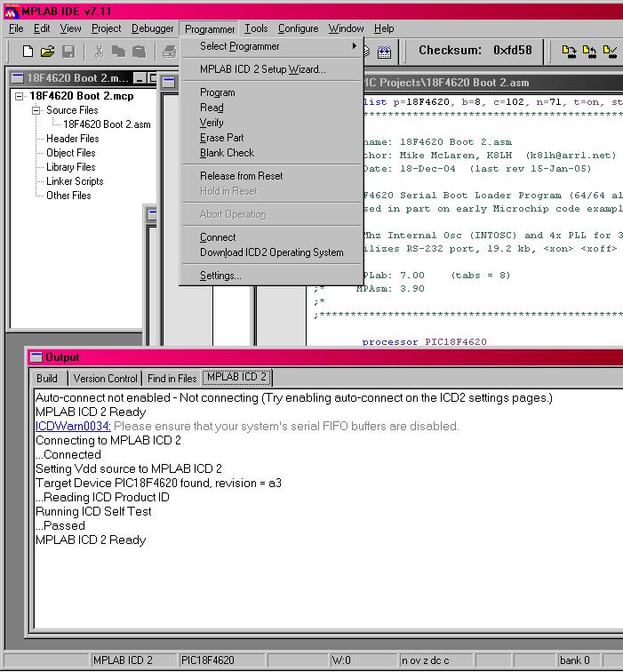The height and width of the screenshot is (672, 623).
Task: Open the Help menu
Action: (x=384, y=28)
